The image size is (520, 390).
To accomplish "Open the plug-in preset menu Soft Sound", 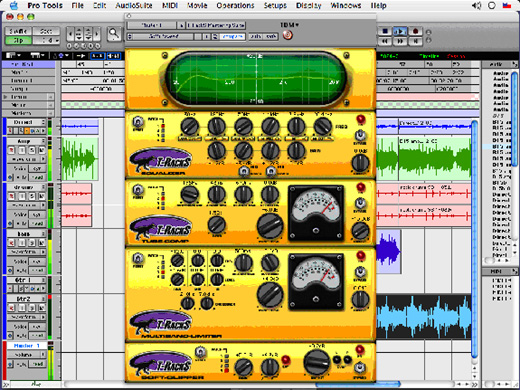I will 163,36.
